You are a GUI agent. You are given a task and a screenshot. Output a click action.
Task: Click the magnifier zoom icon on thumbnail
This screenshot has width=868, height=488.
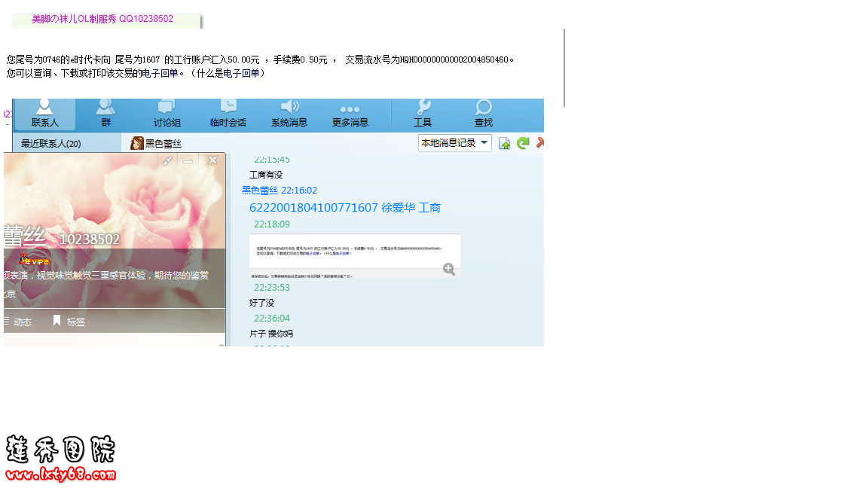[x=449, y=270]
